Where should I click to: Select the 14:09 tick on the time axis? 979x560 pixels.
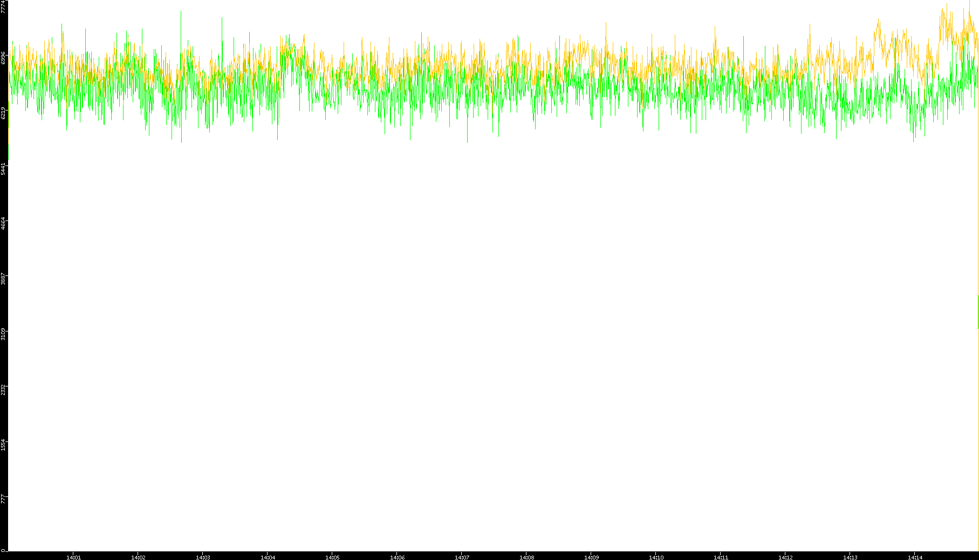coord(591,557)
